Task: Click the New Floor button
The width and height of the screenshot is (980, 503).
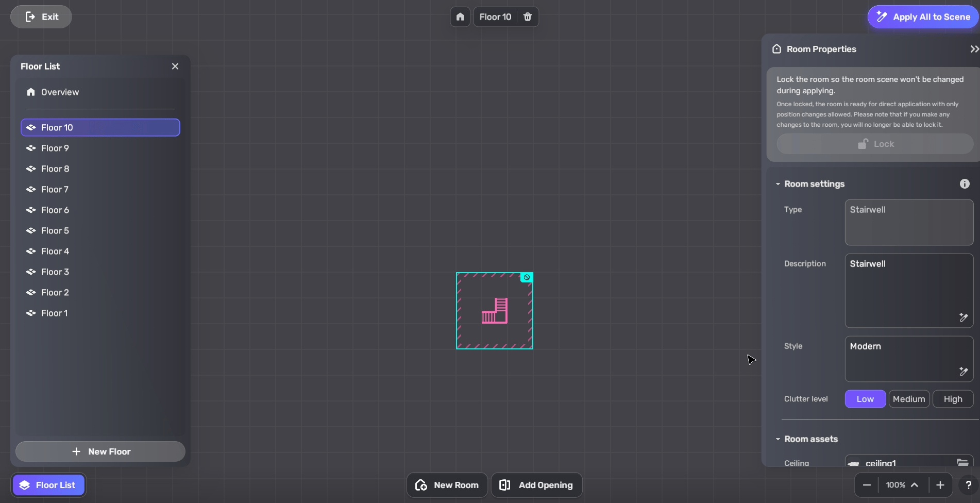Action: [100, 451]
